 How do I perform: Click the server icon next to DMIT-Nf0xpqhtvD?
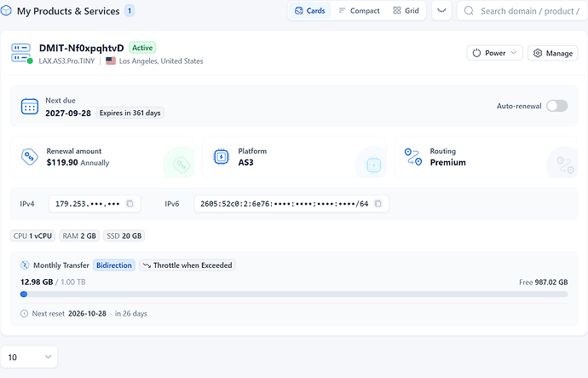(x=21, y=53)
